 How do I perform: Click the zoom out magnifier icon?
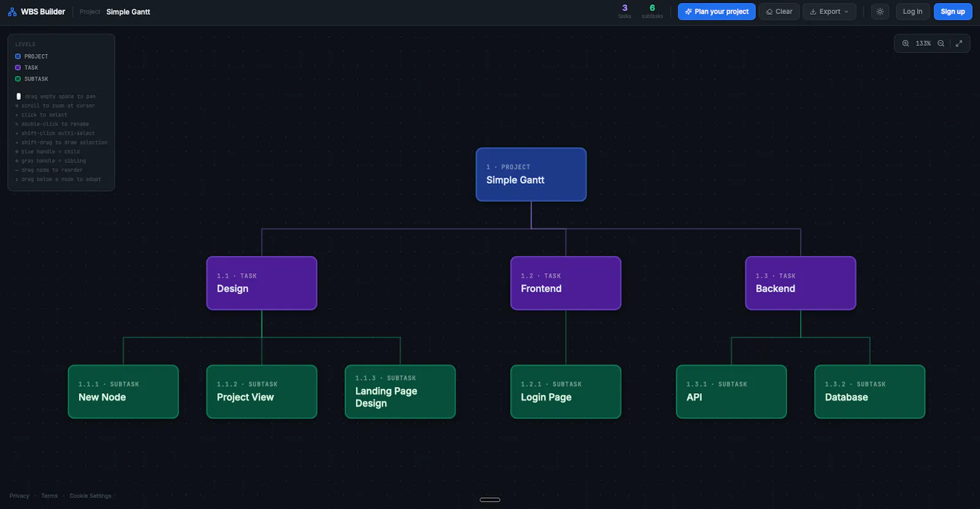click(x=941, y=43)
